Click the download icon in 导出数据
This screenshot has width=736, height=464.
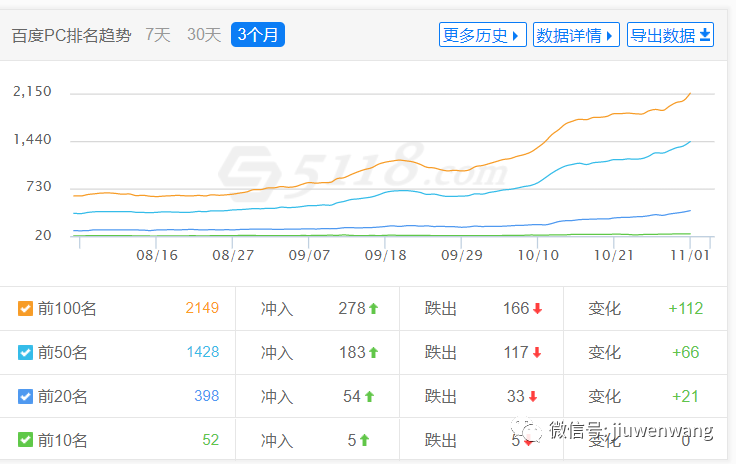click(705, 35)
